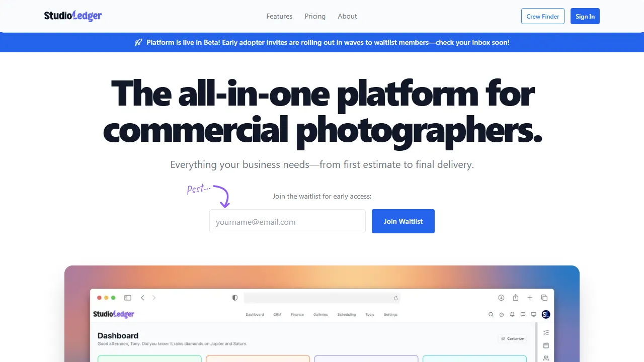Click the StudioLedger logo in the header
644x362 pixels.
73,16
